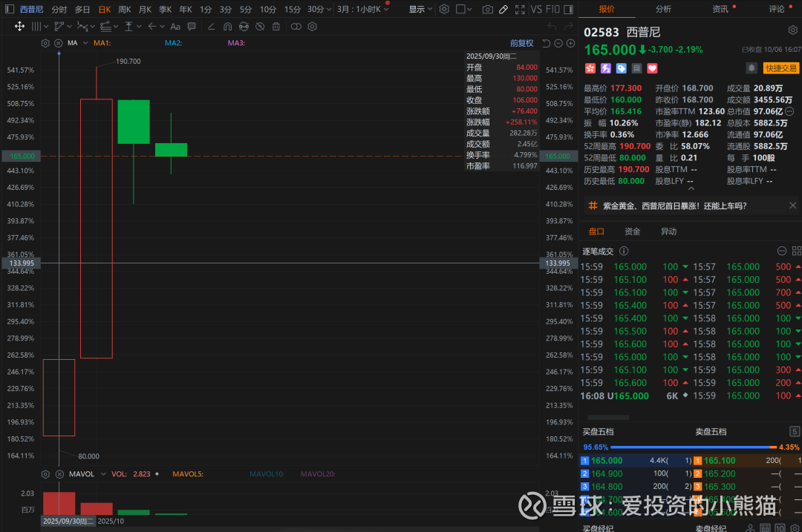Set price alert with bell icon
Screen dimensions: 802x532
[752, 68]
